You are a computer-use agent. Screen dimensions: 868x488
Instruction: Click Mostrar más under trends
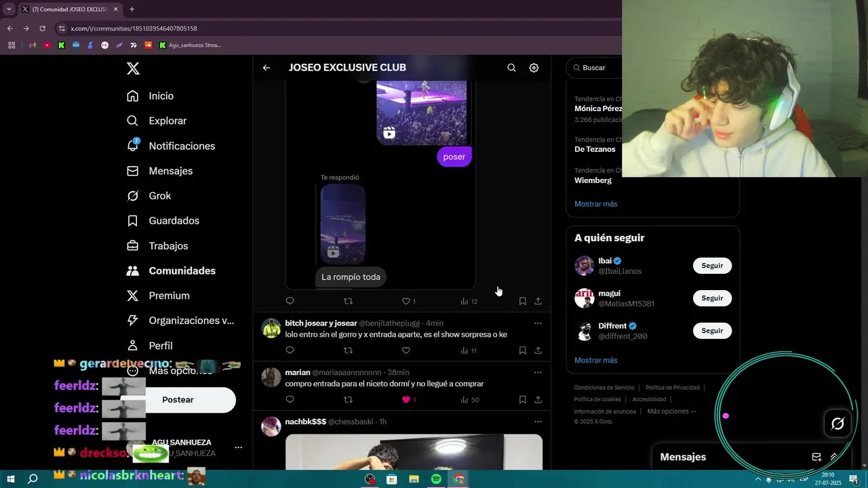[x=596, y=204]
